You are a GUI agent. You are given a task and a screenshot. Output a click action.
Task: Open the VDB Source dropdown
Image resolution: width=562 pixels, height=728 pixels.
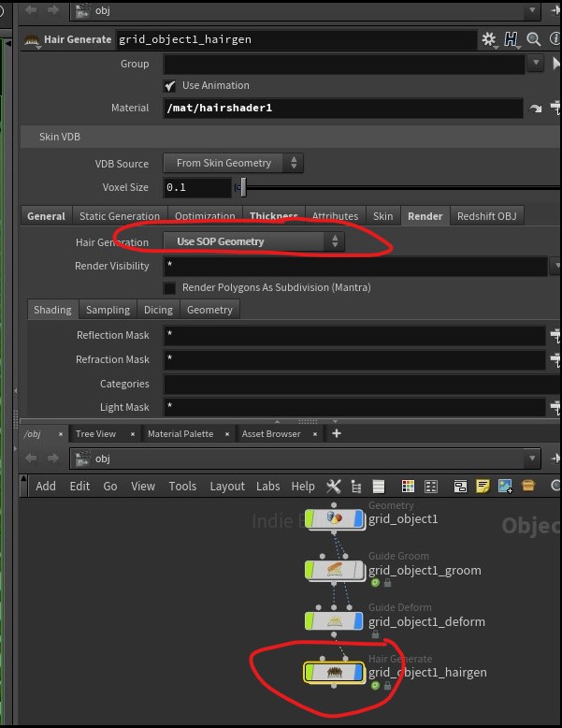pyautogui.click(x=233, y=163)
